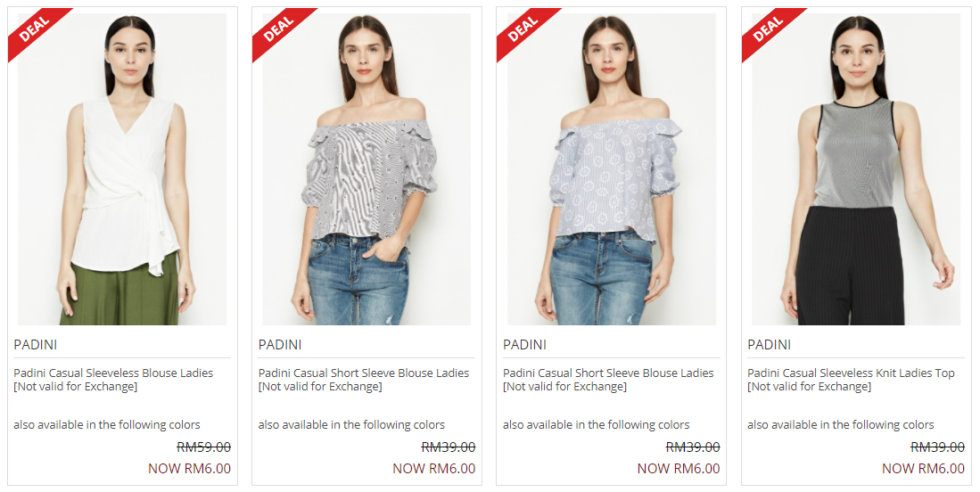980x492 pixels.
Task: Click 'also available in colors' under knit top
Action: coord(841,424)
